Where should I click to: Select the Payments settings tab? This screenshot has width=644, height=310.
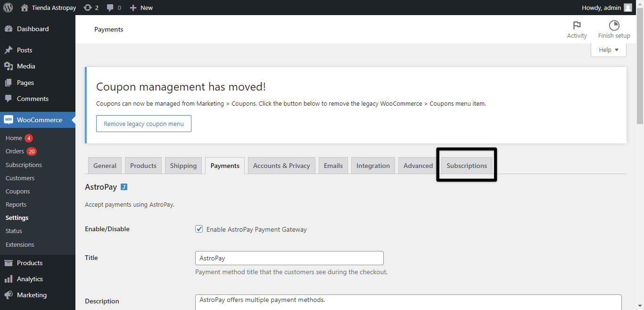225,166
